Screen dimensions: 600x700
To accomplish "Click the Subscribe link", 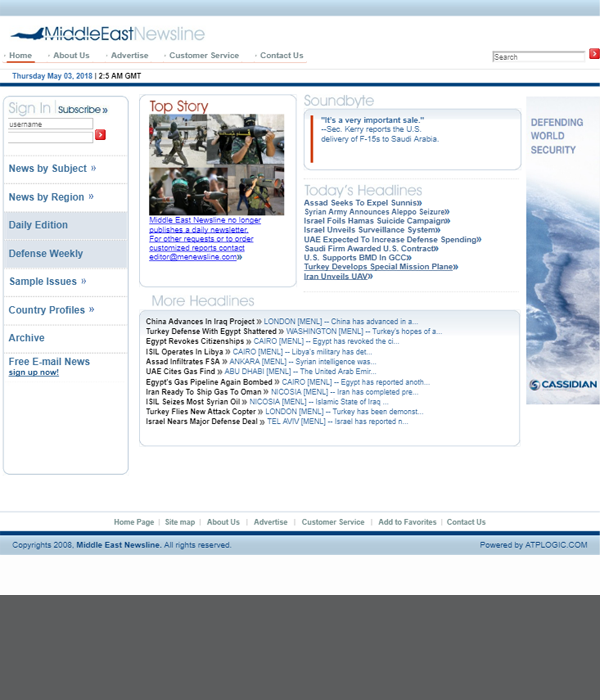I will coord(83,110).
